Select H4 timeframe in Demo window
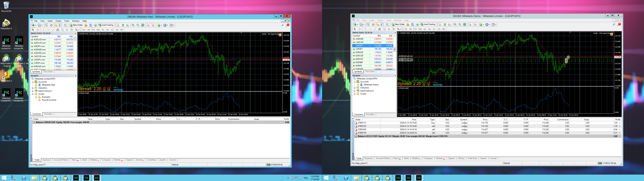The width and height of the screenshot is (644, 181). [x=429, y=29]
